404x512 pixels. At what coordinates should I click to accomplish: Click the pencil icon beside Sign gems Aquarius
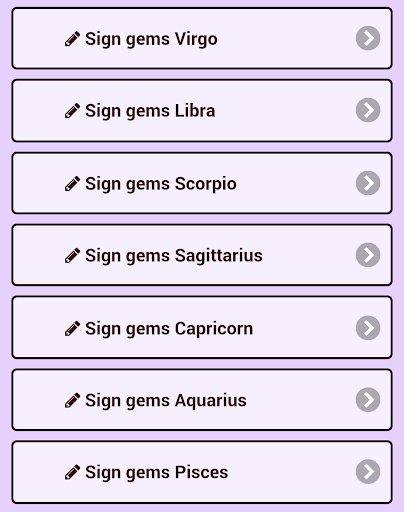[72, 400]
